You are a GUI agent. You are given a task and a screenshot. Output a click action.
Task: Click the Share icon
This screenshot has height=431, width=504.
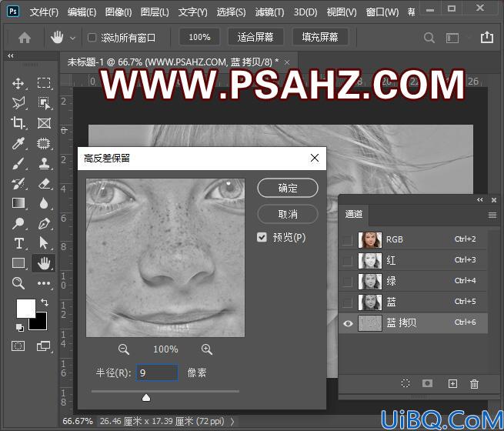(x=486, y=37)
